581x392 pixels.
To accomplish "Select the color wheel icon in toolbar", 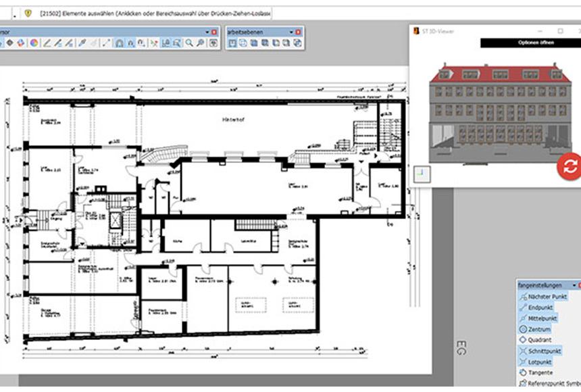I will [33, 43].
